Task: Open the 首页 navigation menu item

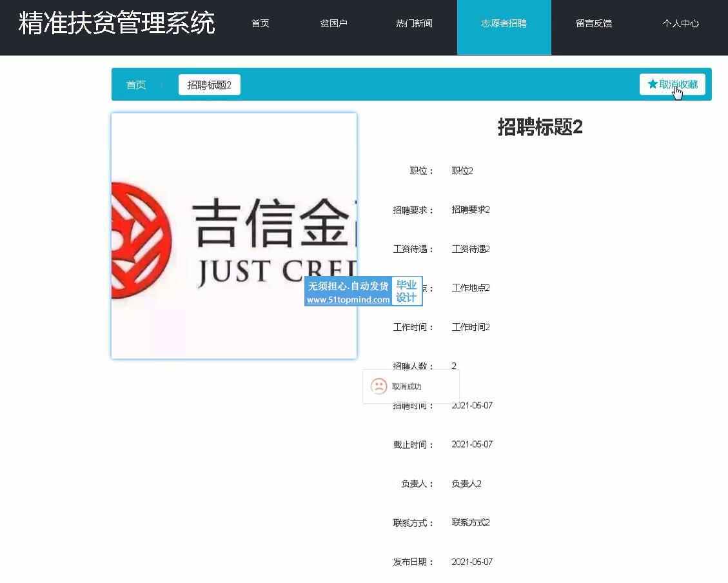Action: [260, 23]
